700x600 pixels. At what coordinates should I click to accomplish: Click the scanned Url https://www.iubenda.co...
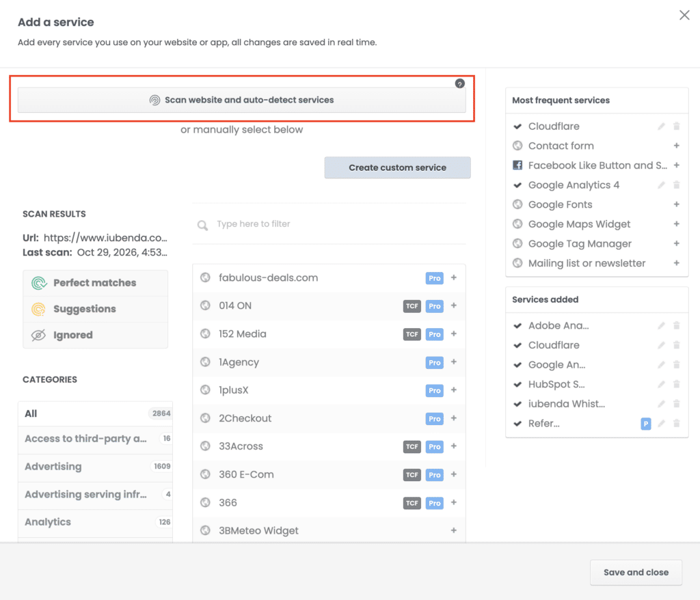[x=105, y=238]
